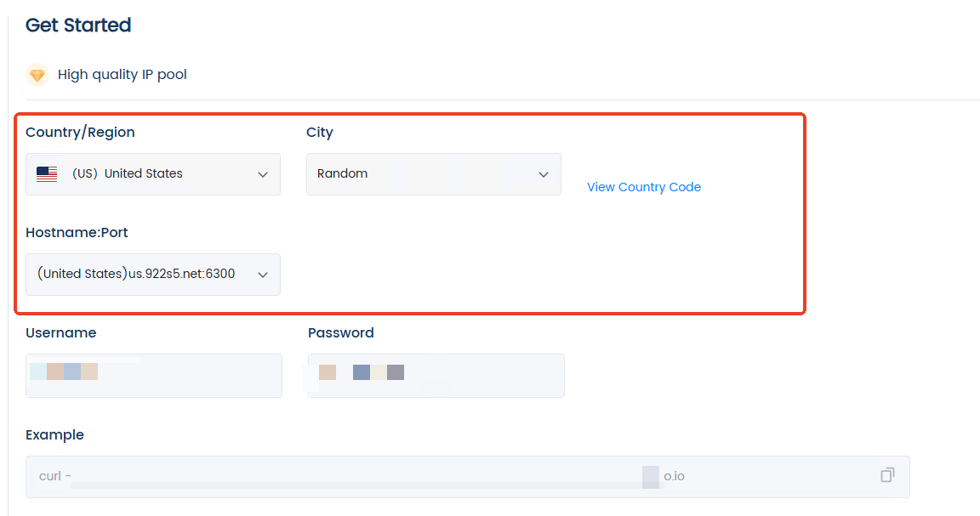Click the Example section label

54,435
